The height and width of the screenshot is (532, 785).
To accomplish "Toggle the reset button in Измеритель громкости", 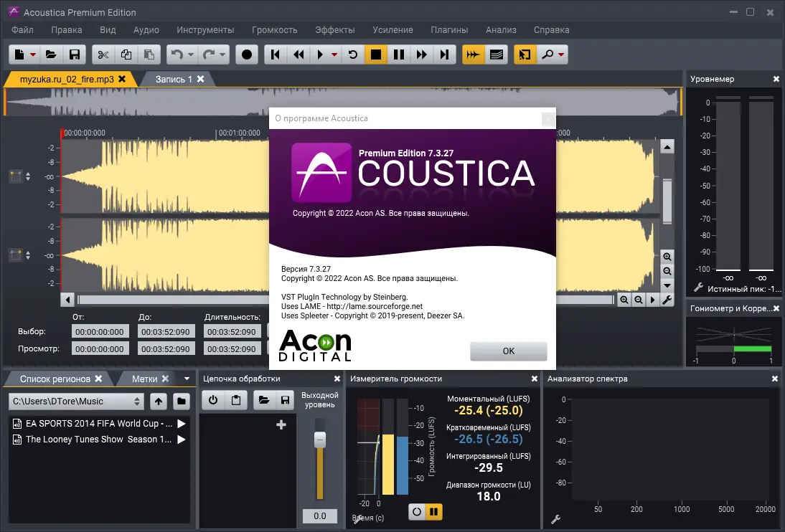I will pyautogui.click(x=417, y=512).
